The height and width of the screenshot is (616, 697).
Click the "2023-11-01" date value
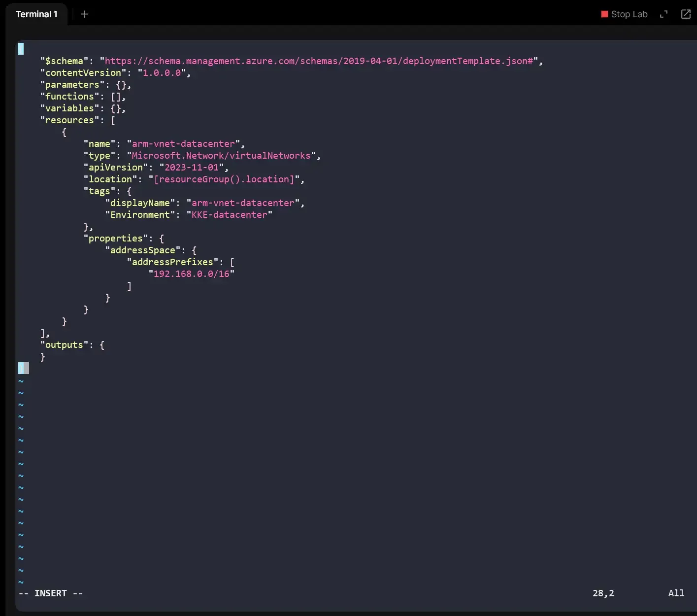191,167
